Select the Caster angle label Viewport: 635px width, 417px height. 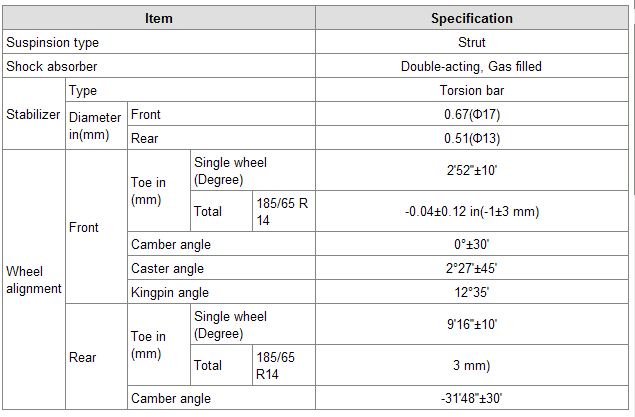click(x=167, y=268)
